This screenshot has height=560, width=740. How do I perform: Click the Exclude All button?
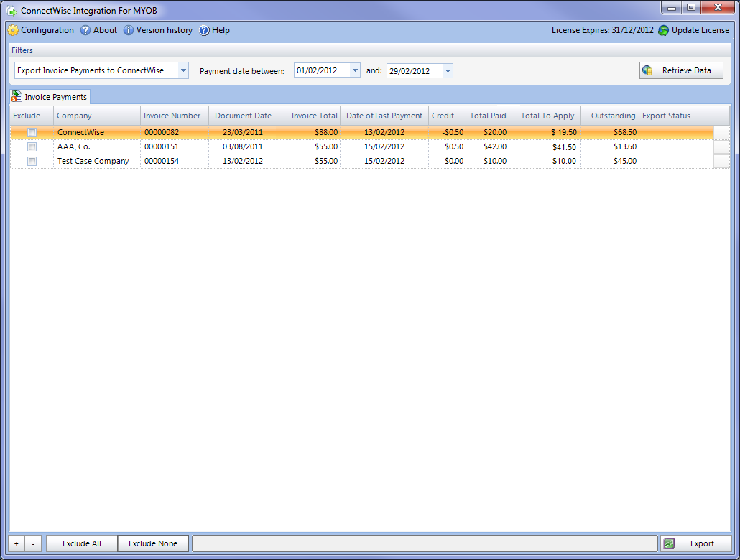coord(82,543)
